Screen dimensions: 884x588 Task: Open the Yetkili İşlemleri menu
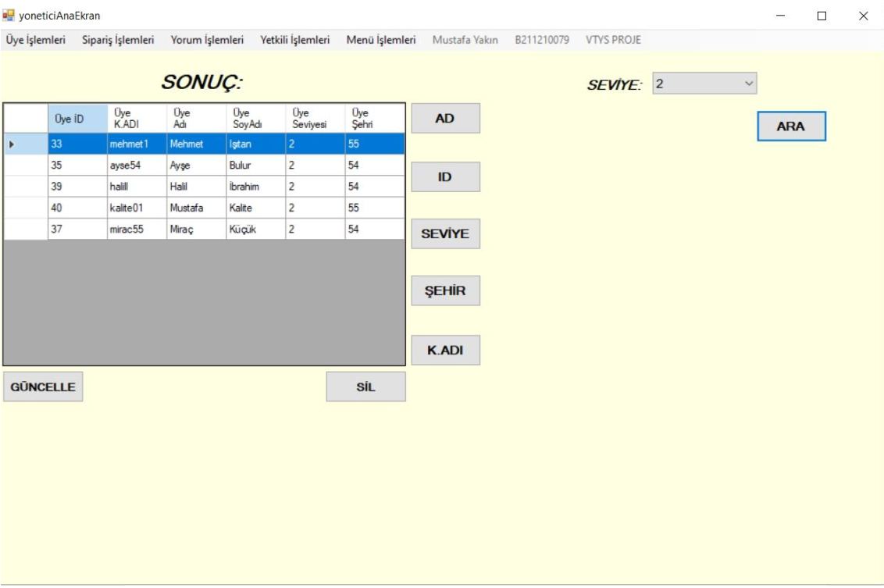(x=294, y=40)
